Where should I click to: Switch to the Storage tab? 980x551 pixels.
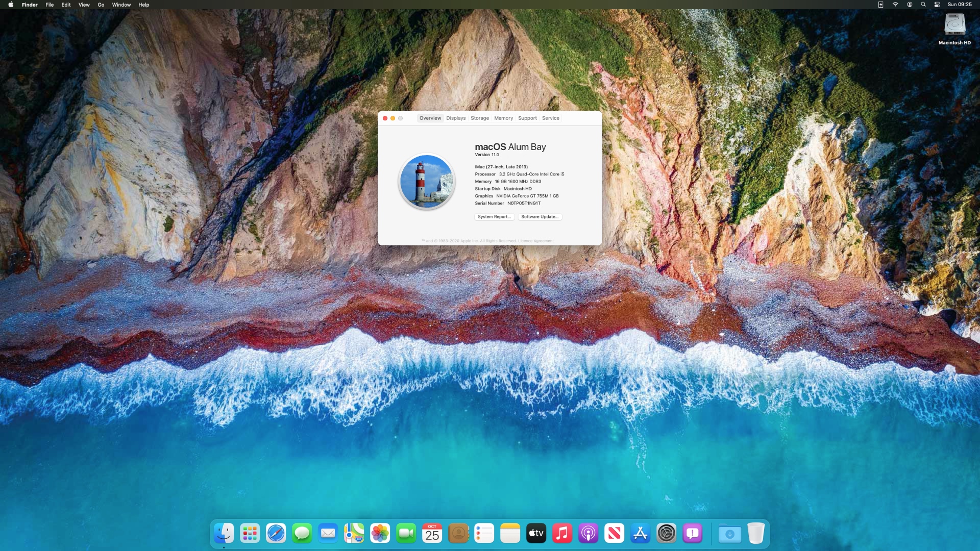(480, 118)
